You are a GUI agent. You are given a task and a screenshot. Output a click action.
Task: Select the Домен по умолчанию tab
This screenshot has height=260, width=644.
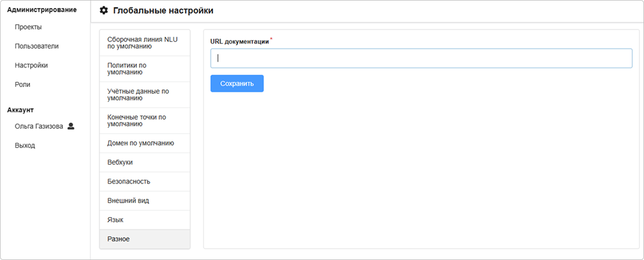144,143
